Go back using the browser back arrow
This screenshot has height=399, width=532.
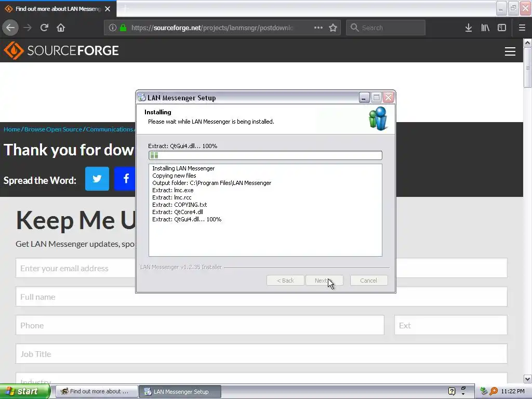point(10,28)
